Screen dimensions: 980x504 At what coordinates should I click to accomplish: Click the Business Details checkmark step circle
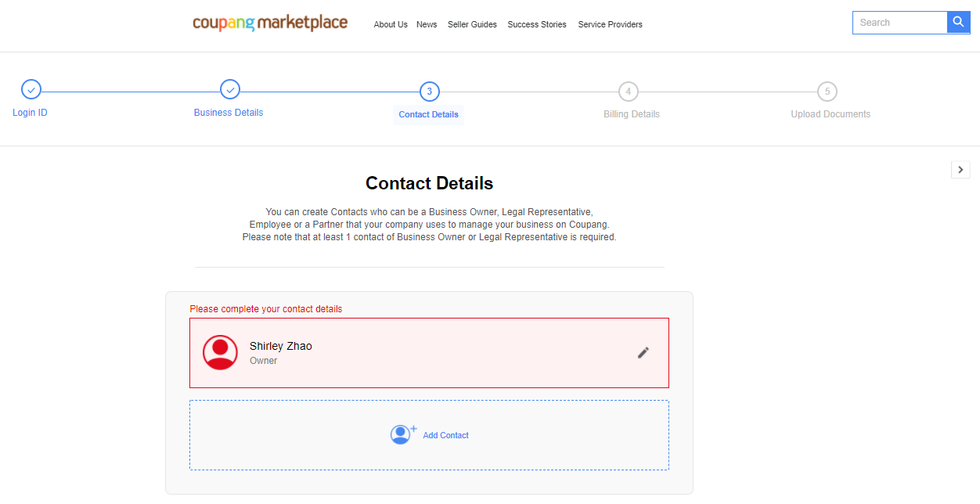click(x=230, y=90)
